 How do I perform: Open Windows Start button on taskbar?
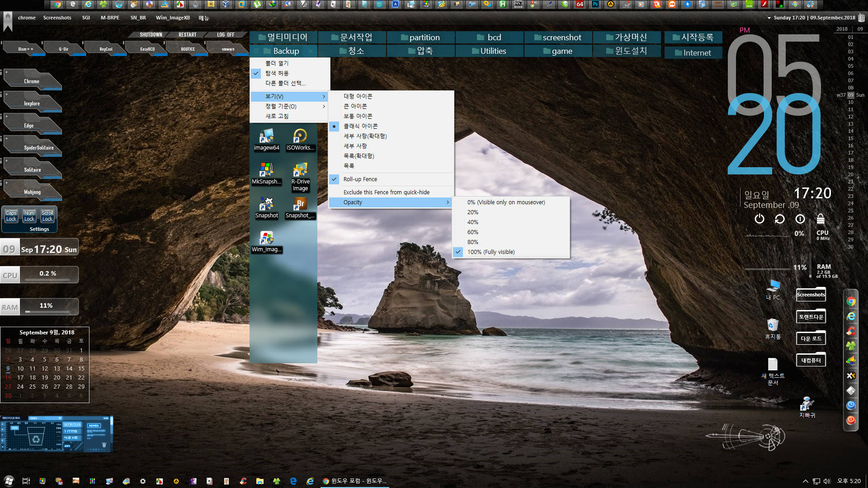(x=9, y=481)
